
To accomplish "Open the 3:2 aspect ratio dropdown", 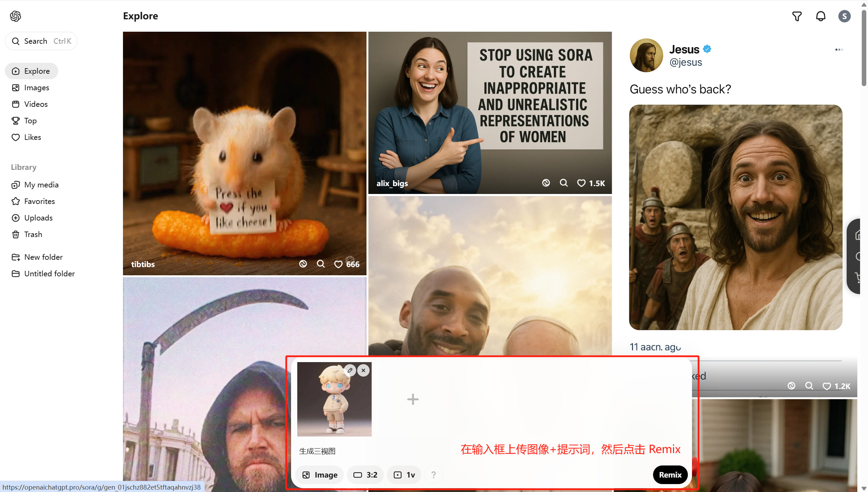I will click(x=365, y=475).
